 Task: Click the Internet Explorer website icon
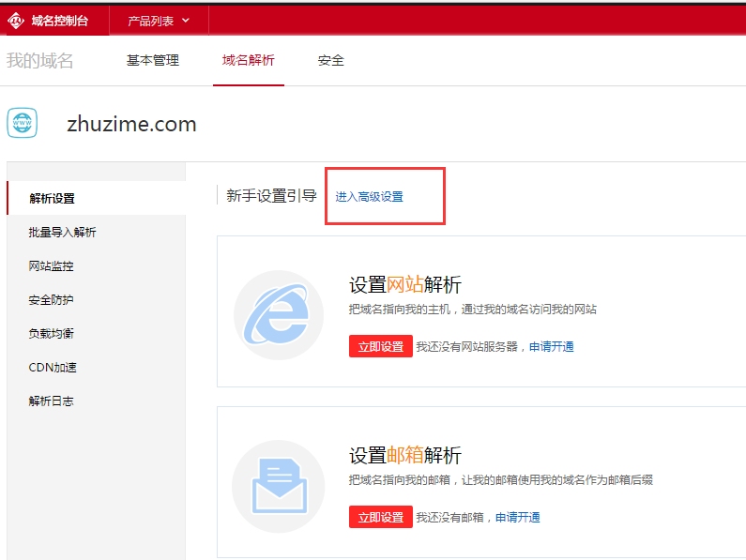(x=279, y=315)
